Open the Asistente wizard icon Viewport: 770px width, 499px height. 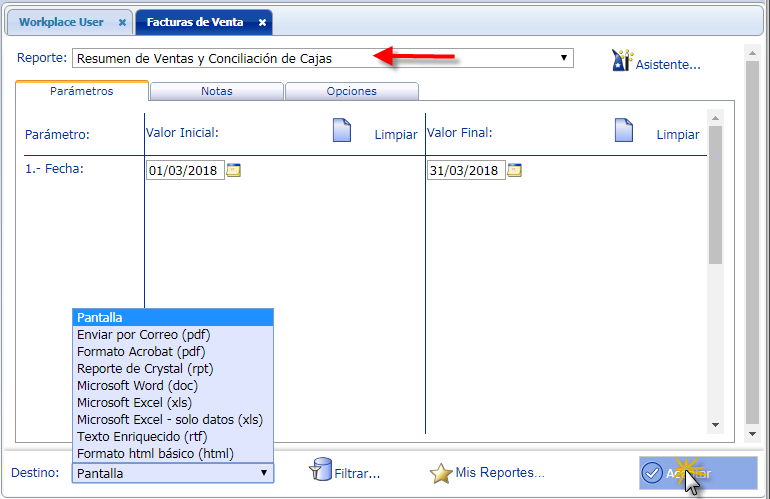click(x=622, y=60)
